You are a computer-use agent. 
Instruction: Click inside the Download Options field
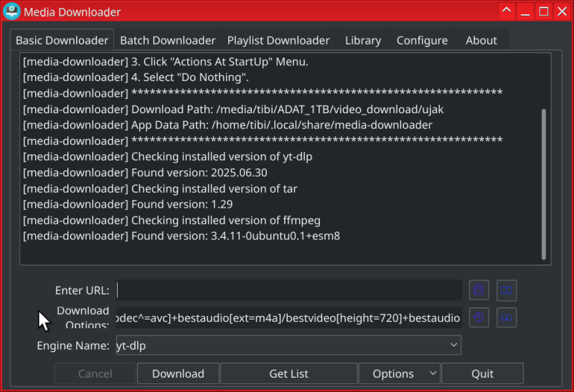288,317
